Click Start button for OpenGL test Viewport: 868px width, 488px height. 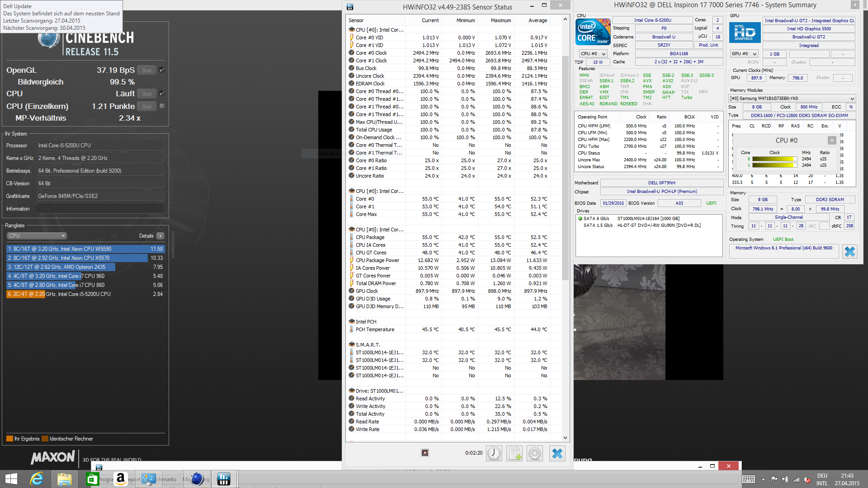click(147, 70)
